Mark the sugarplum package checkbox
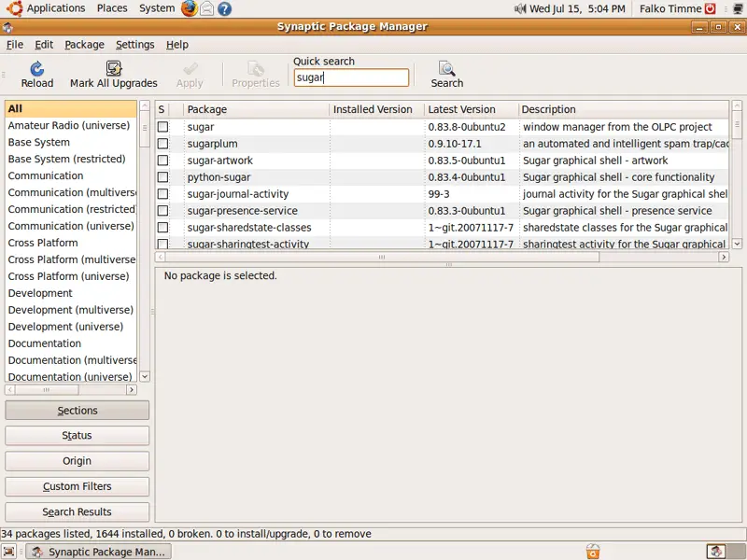The height and width of the screenshot is (560, 747). point(162,144)
